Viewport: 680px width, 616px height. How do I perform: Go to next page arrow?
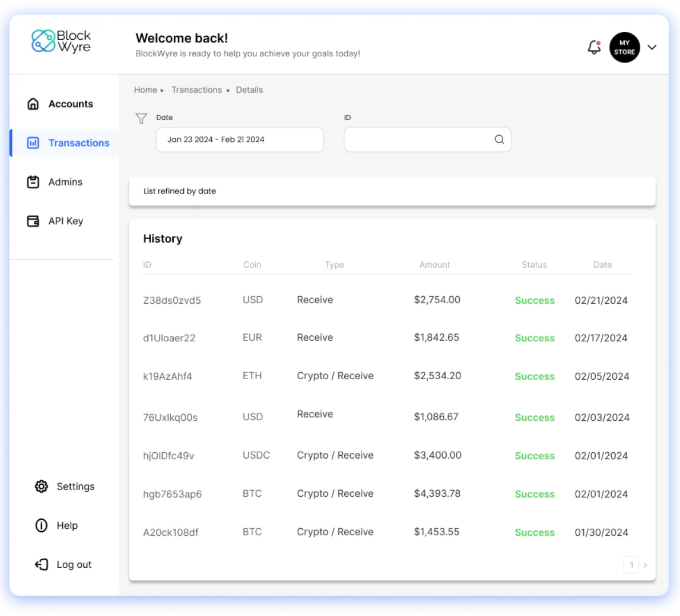(646, 565)
